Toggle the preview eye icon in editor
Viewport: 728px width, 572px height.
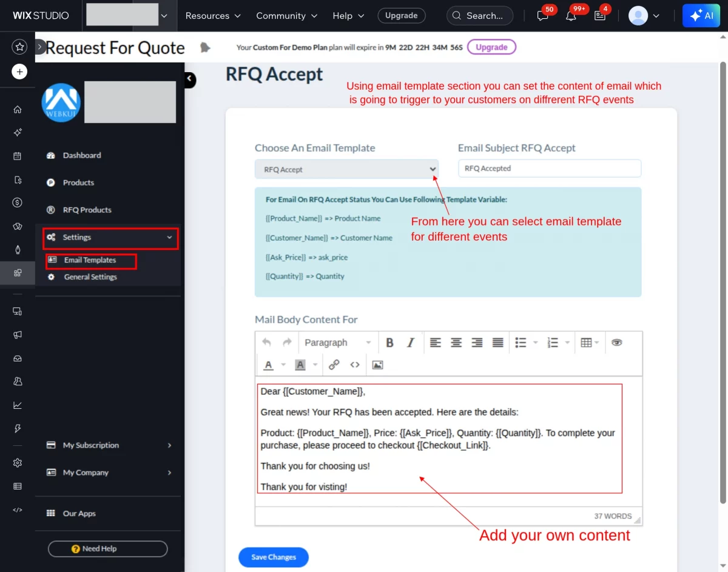tap(617, 343)
